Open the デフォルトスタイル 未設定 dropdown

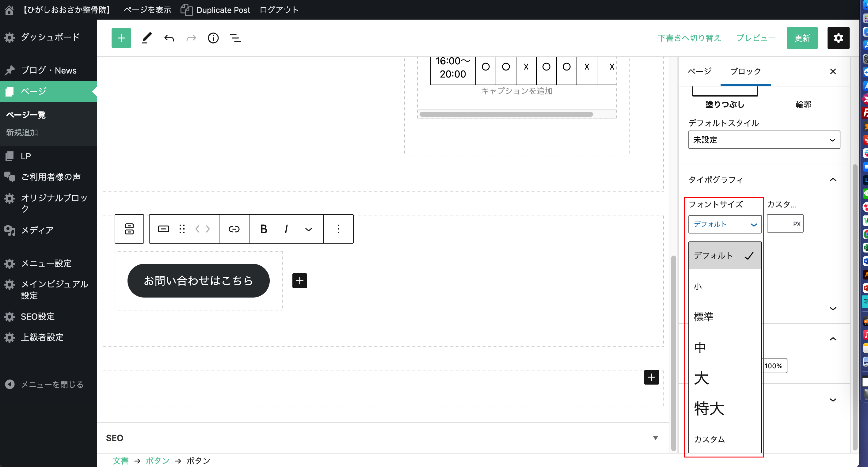coord(764,140)
